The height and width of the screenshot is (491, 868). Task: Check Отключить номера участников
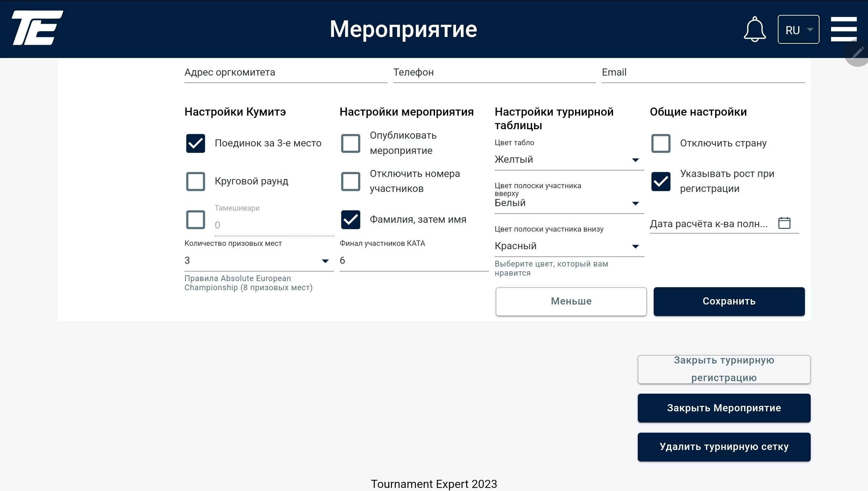[x=351, y=181]
